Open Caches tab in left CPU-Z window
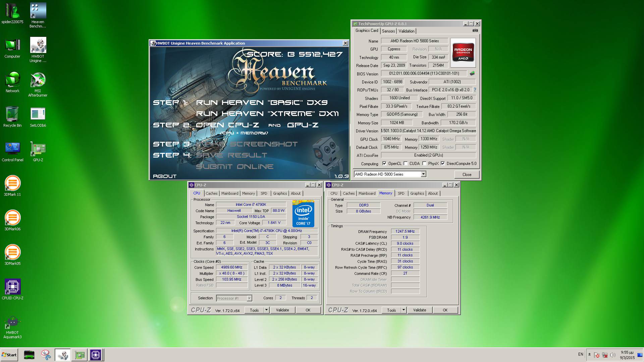The image size is (644, 362). [212, 193]
